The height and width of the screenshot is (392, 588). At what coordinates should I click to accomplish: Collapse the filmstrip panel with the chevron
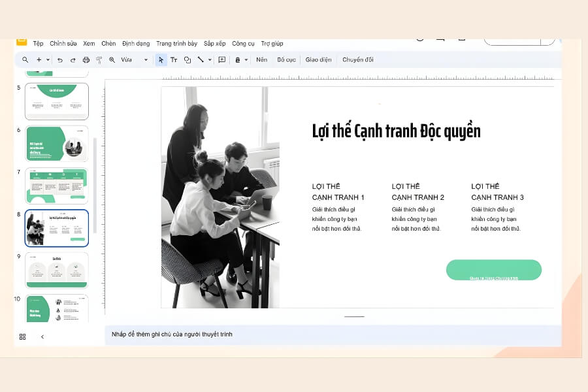42,336
